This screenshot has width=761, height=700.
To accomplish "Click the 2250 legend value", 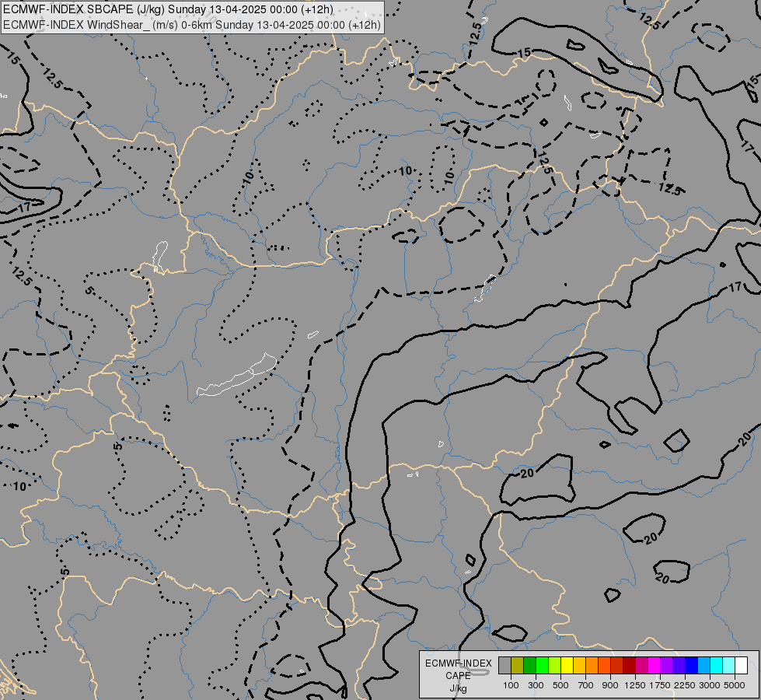I will pos(685,685).
